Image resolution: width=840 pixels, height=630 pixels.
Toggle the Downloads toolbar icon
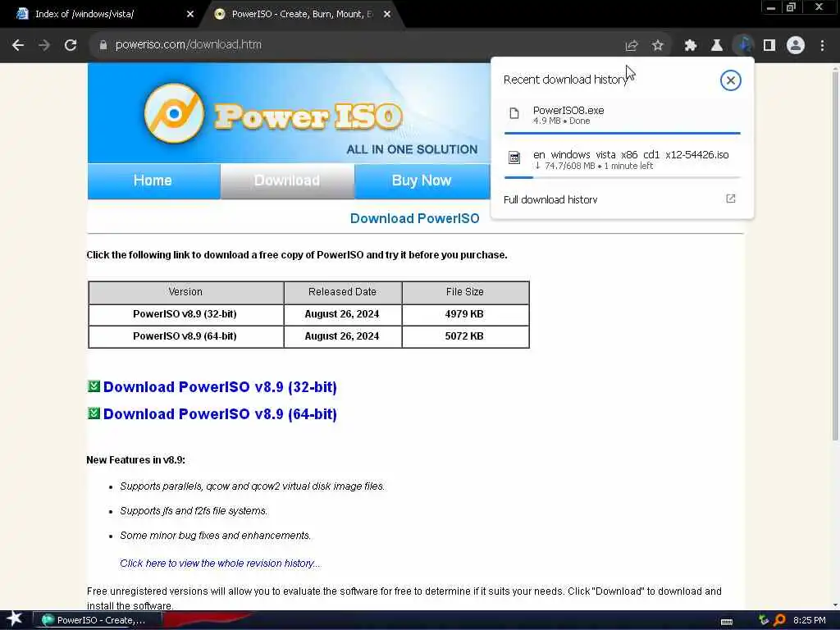(743, 45)
